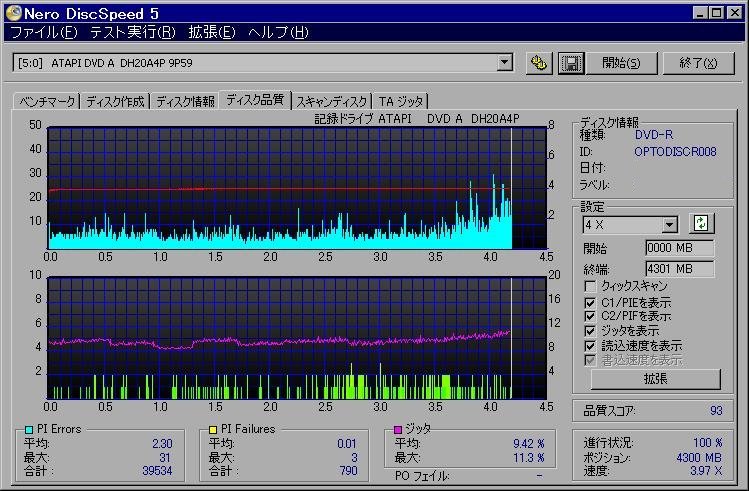Click the disc ID OPTODISCR008
Image resolution: width=749 pixels, height=491 pixels.
tap(675, 152)
